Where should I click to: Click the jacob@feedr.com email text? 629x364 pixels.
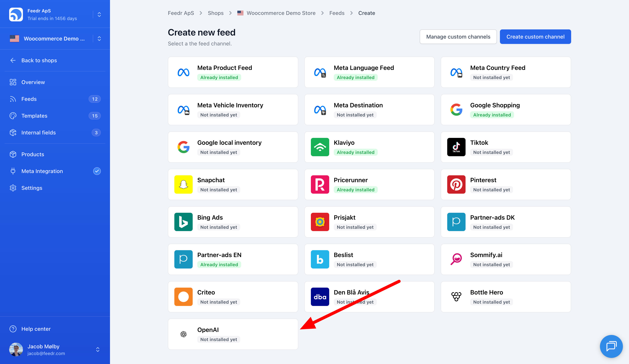pos(46,353)
